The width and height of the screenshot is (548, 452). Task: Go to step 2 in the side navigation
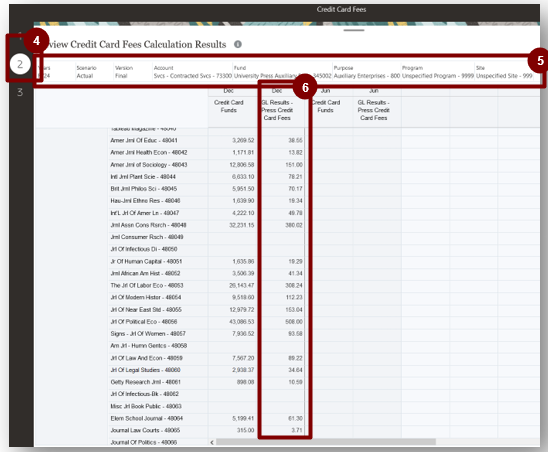tap(20, 64)
